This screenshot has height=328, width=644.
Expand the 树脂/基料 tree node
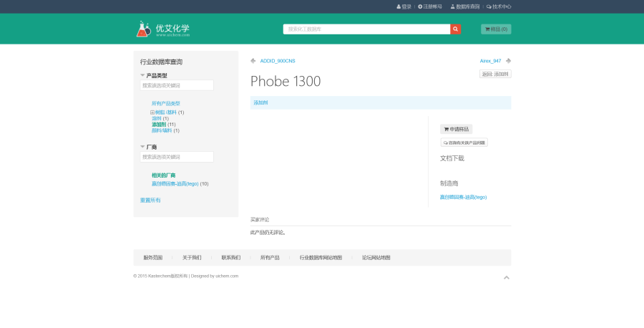[x=152, y=112]
